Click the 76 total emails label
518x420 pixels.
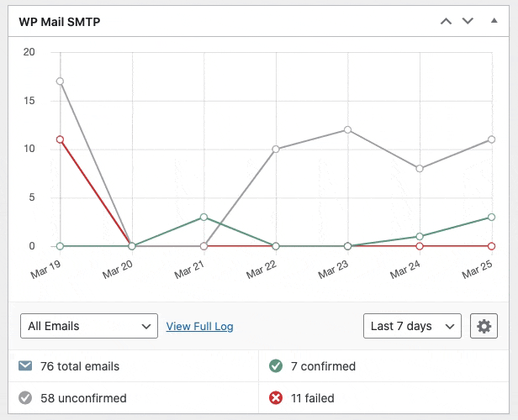(x=80, y=366)
